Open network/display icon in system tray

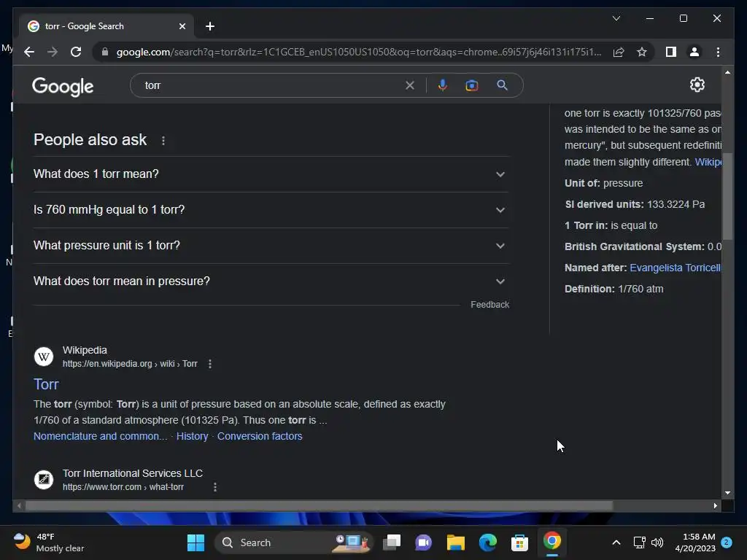[639, 542]
